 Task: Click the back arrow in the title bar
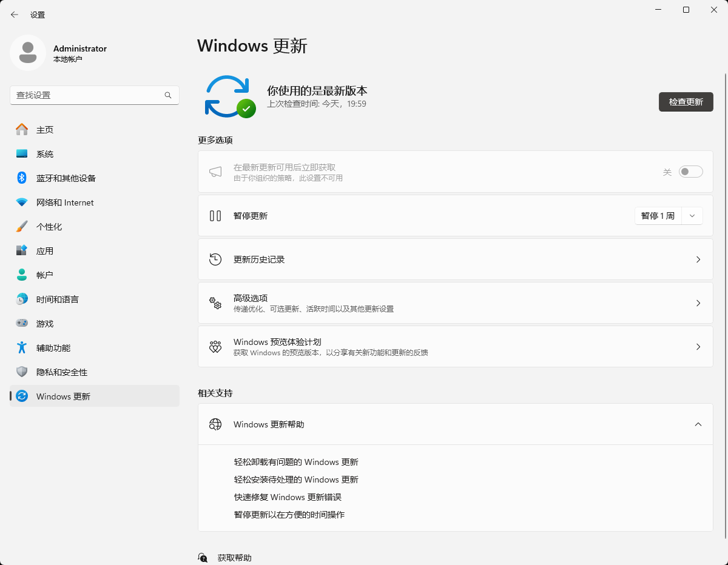(x=15, y=15)
